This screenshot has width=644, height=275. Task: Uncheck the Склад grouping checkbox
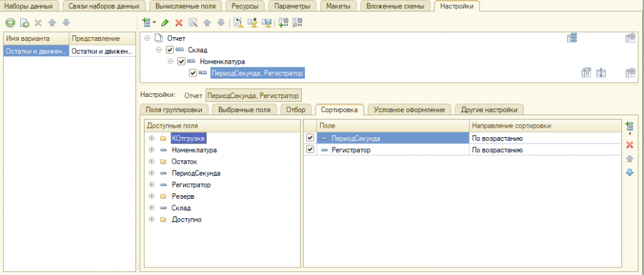point(170,50)
